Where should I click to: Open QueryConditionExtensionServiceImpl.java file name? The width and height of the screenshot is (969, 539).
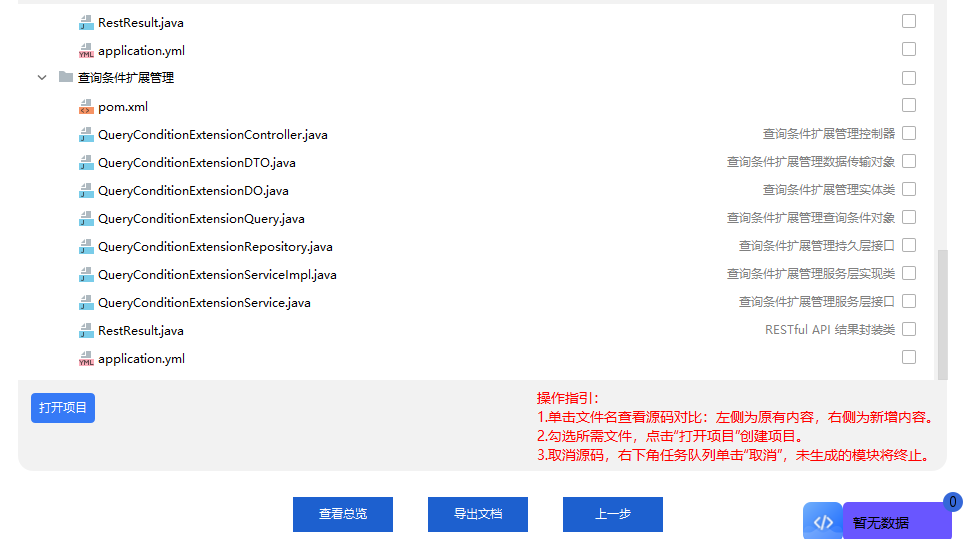point(217,275)
